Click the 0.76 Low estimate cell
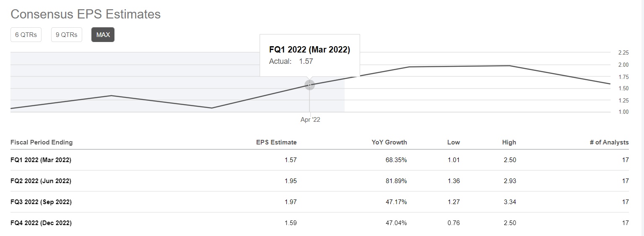Image resolution: width=644 pixels, height=236 pixels. pos(453,223)
